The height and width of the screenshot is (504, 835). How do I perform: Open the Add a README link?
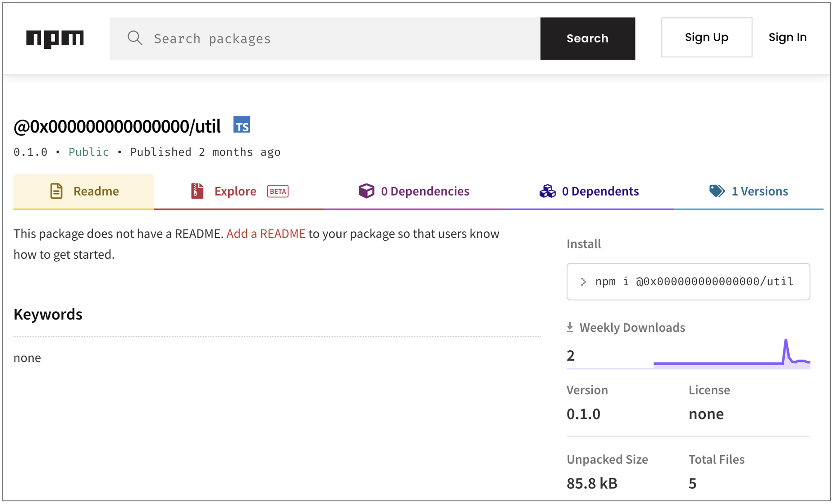[x=265, y=234]
